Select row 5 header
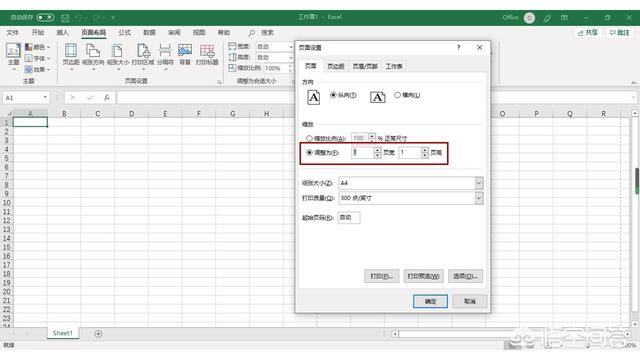Viewport: 640px width, 360px height. pyautogui.click(x=7, y=158)
